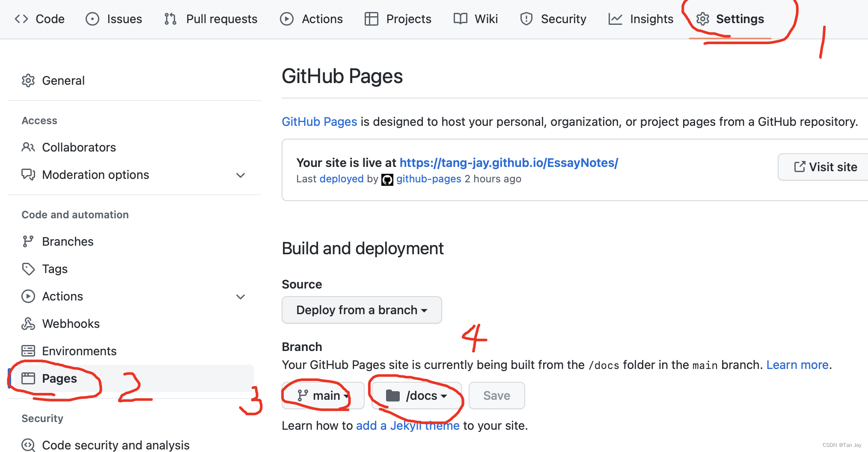The image size is (868, 452).
Task: Go to Pull requests tab
Action: [211, 19]
